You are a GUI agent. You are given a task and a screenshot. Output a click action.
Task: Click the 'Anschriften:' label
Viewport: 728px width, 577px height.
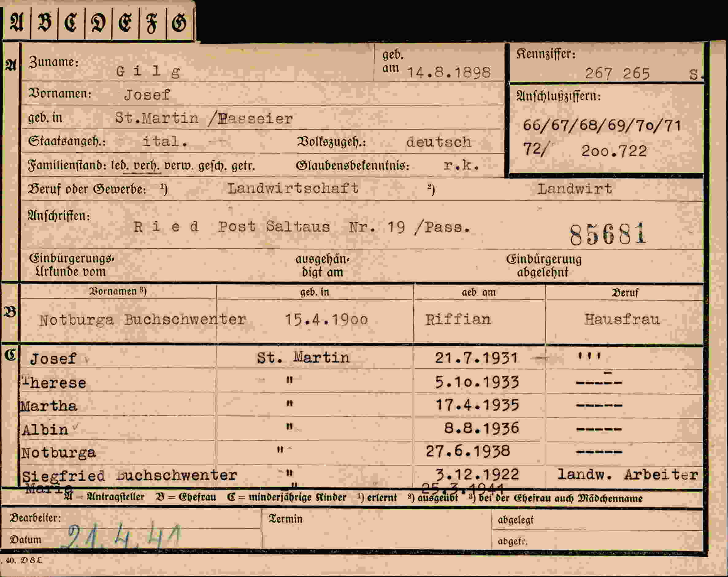click(x=59, y=216)
